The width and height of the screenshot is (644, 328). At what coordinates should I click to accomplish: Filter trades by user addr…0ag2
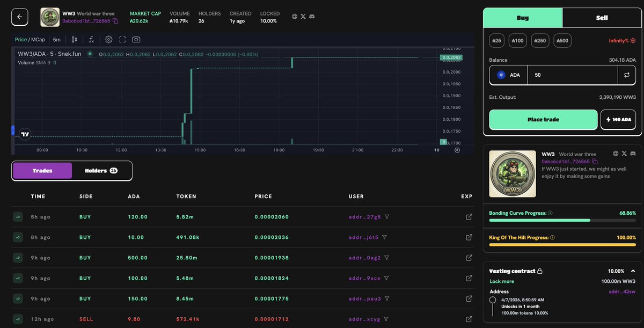click(386, 258)
